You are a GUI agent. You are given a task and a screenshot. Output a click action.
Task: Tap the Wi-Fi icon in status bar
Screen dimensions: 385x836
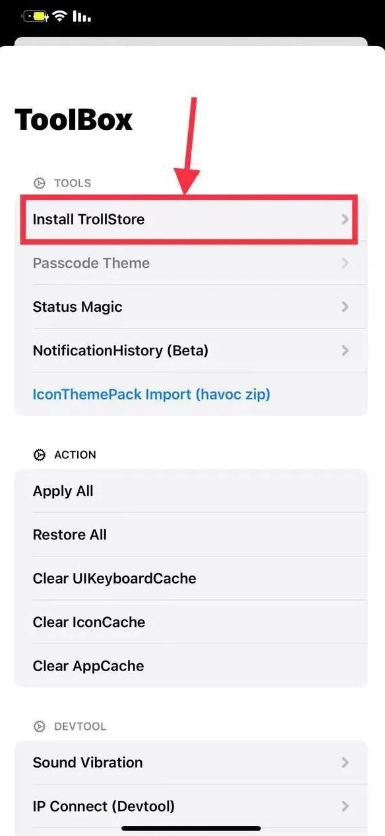(x=60, y=17)
